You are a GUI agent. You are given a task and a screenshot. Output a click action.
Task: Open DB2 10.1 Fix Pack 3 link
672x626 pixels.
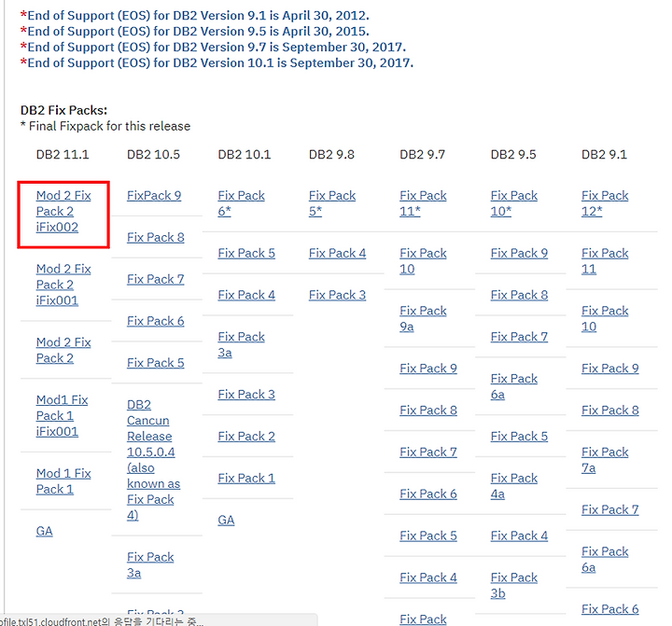[x=246, y=395]
